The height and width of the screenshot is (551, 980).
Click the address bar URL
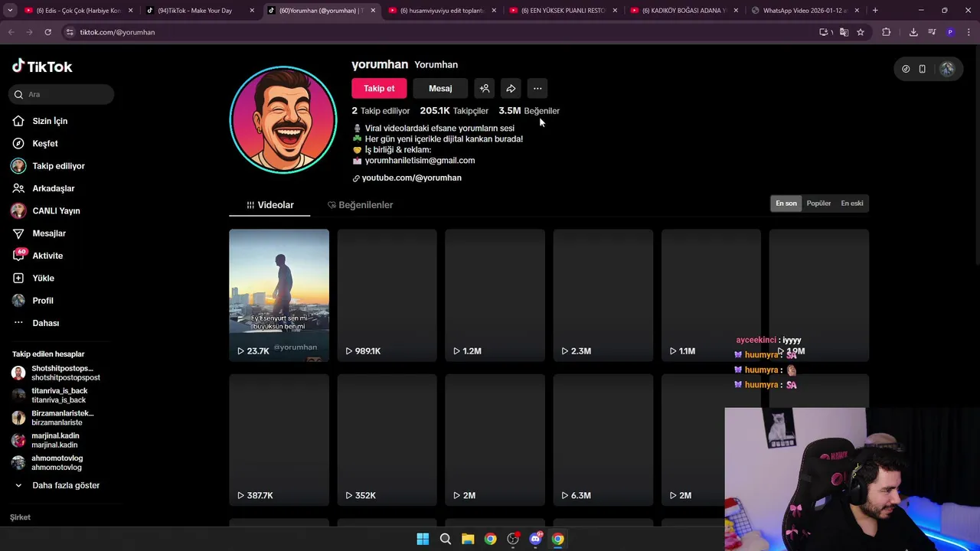pos(117,32)
